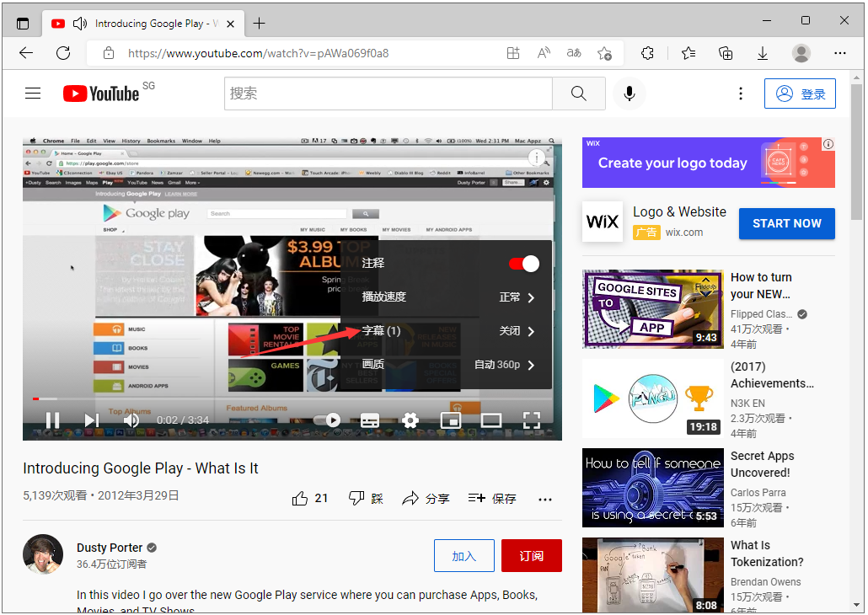868x615 pixels.
Task: Enter miniplayer mode
Action: tap(451, 420)
